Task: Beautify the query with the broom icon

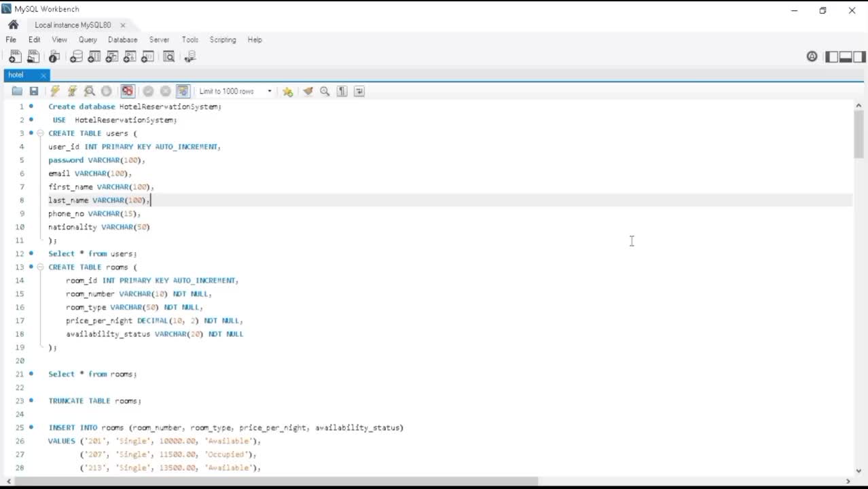Action: tap(308, 91)
